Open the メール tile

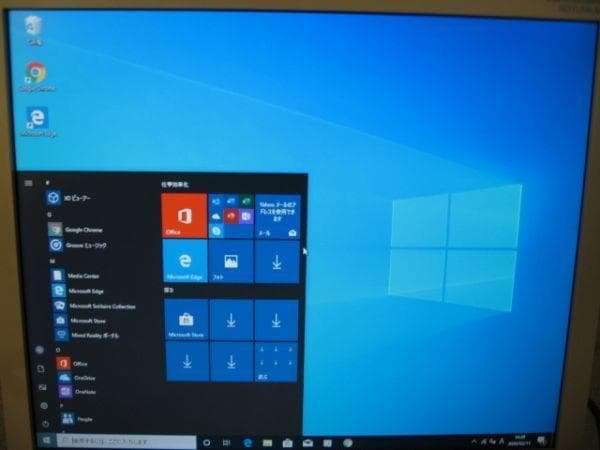point(277,217)
